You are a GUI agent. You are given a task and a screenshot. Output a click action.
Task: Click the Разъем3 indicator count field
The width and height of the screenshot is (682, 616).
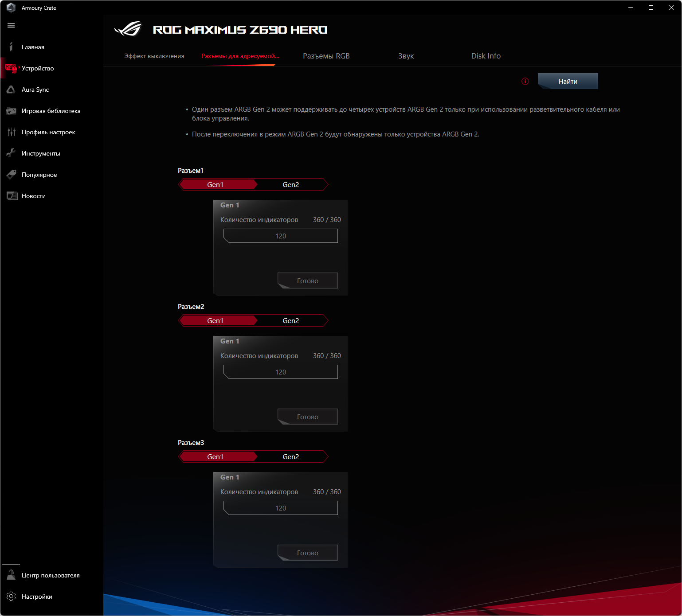coord(281,508)
